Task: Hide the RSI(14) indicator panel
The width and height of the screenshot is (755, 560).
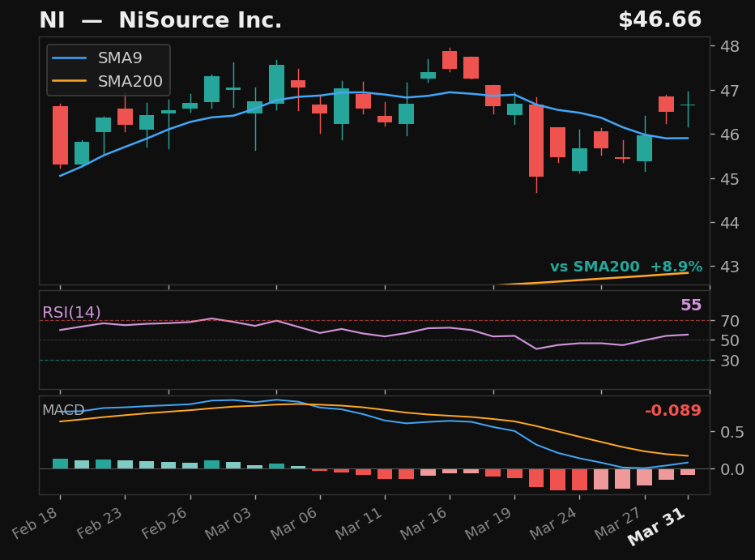Action: [x=70, y=310]
